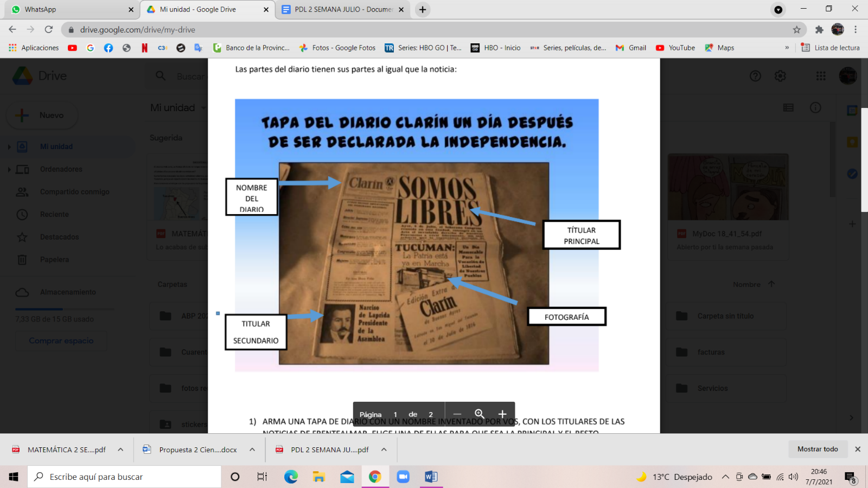This screenshot has width=868, height=488.
Task: Switch to the WhatsApp tab
Action: click(x=69, y=9)
